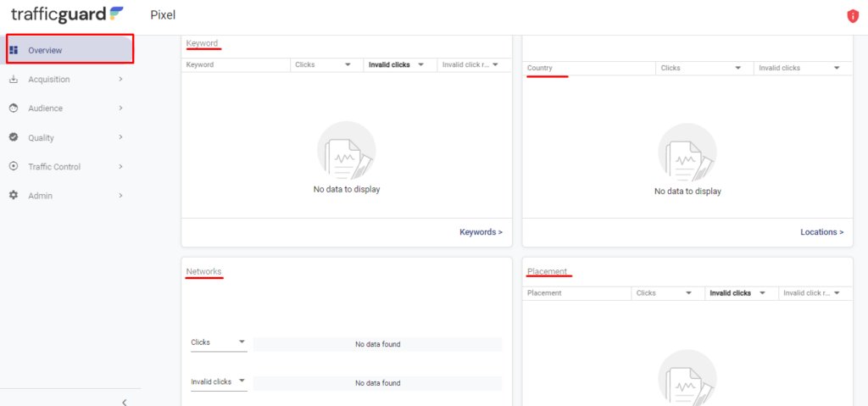Viewport: 868px width, 406px height.
Task: Expand the Admin submenu chevron
Action: [x=120, y=195]
